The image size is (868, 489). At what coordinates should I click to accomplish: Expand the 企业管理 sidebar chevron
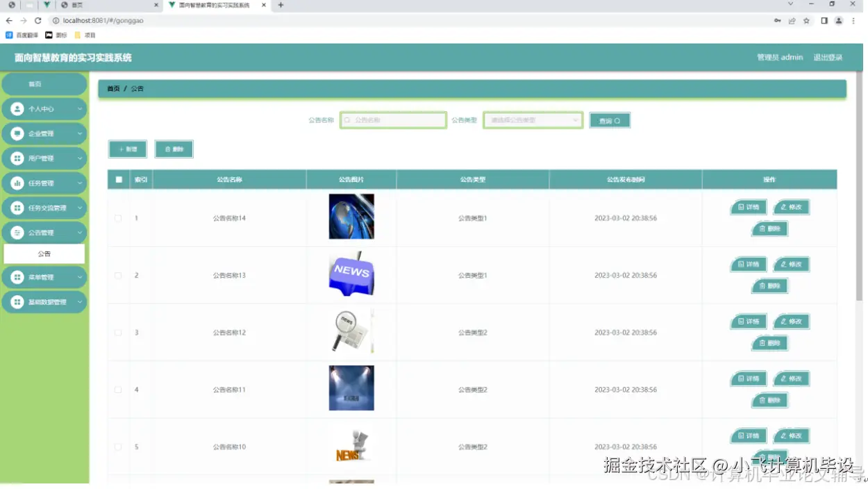pos(79,133)
